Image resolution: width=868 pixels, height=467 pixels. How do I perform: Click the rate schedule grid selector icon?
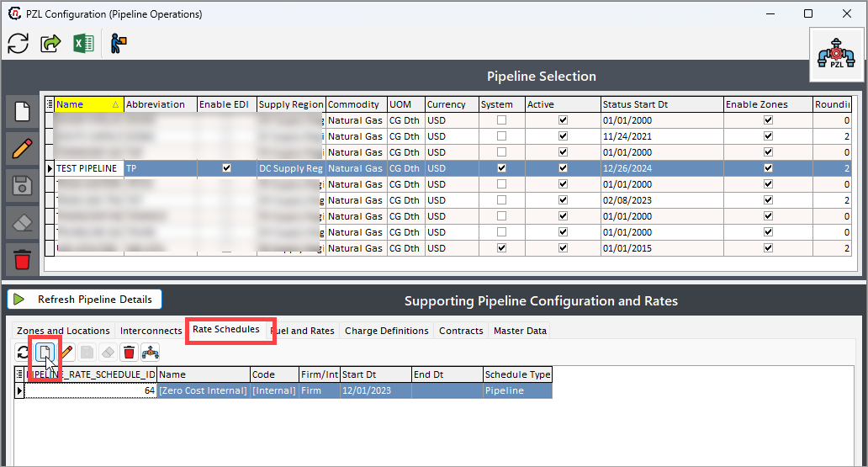[19, 374]
